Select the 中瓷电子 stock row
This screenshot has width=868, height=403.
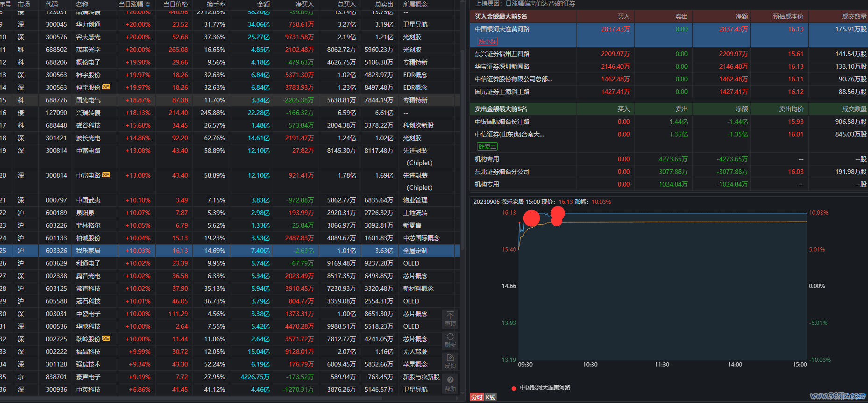[x=230, y=314]
